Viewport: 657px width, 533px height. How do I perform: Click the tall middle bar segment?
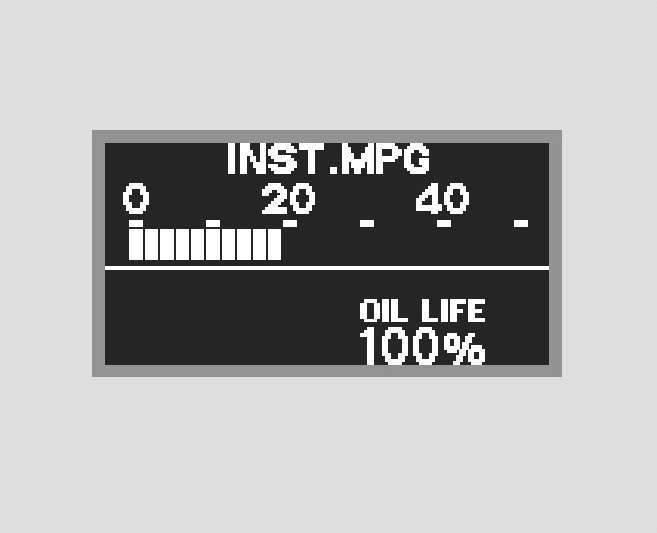point(213,241)
